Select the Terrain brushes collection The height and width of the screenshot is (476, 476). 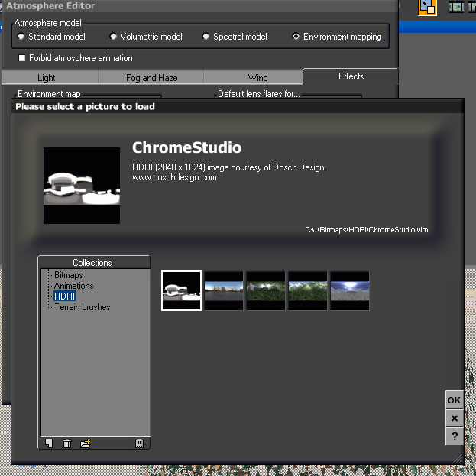(83, 307)
